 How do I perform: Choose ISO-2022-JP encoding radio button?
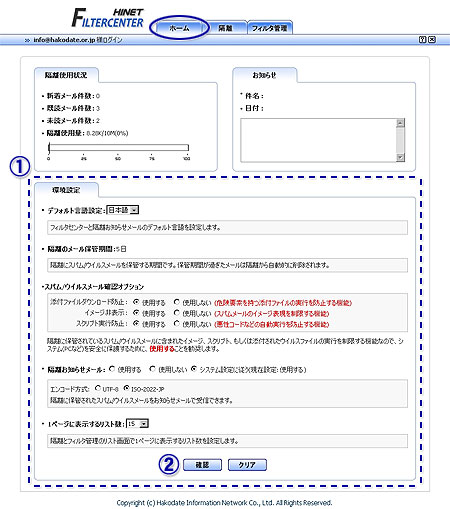pos(126,388)
